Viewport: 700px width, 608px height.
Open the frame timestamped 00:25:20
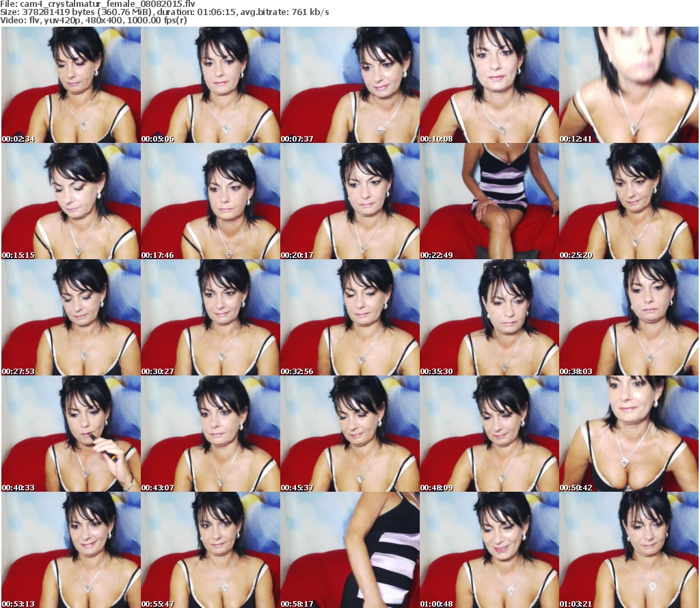pos(629,201)
